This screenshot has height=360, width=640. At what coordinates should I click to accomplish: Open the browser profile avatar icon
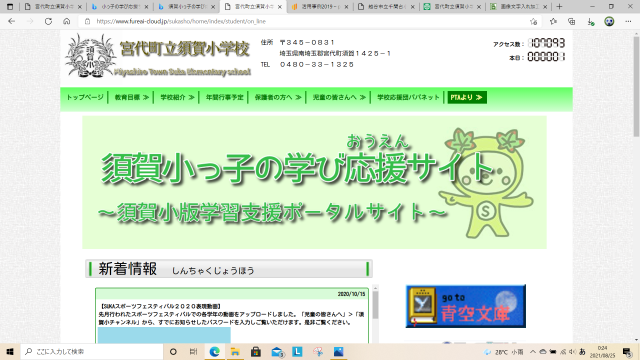pyautogui.click(x=609, y=22)
